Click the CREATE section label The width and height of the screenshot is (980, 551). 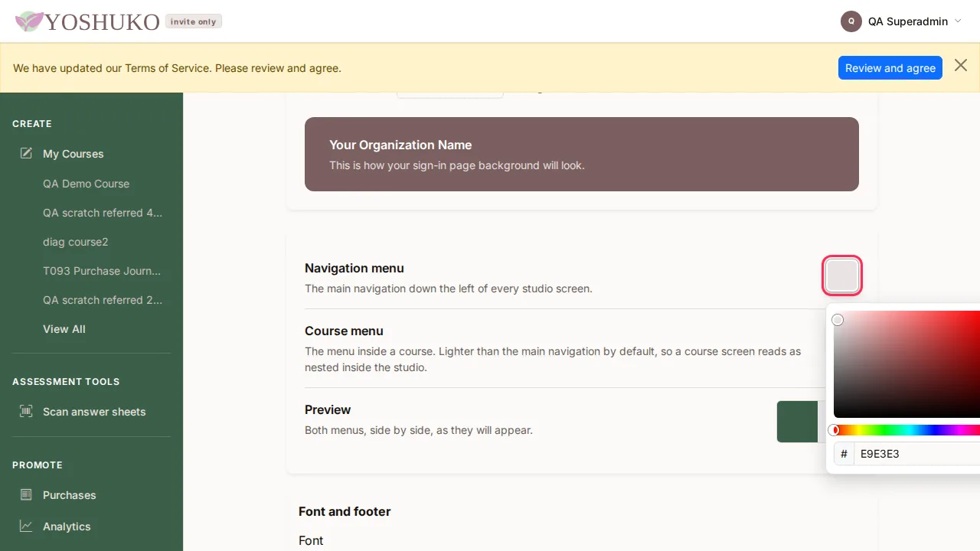[x=32, y=123]
